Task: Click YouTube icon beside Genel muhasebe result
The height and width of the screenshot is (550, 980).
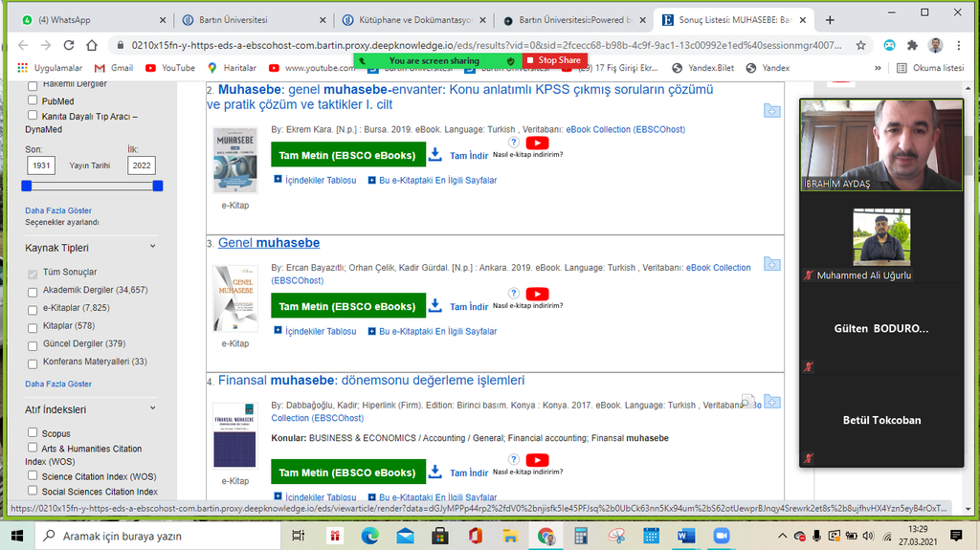Action: coord(538,294)
